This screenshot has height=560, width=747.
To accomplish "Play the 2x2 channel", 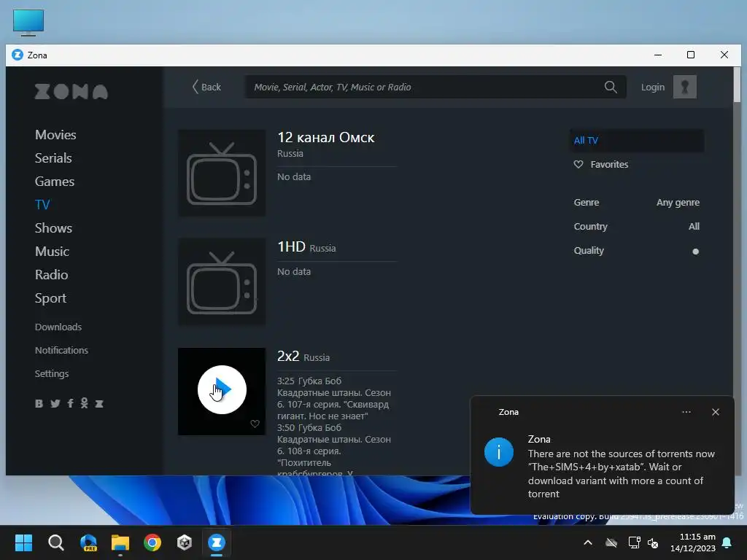I will (222, 389).
